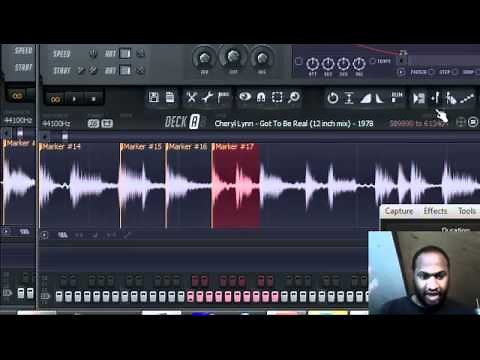
Task: Open Capture menu in webcam window
Action: coord(399,211)
